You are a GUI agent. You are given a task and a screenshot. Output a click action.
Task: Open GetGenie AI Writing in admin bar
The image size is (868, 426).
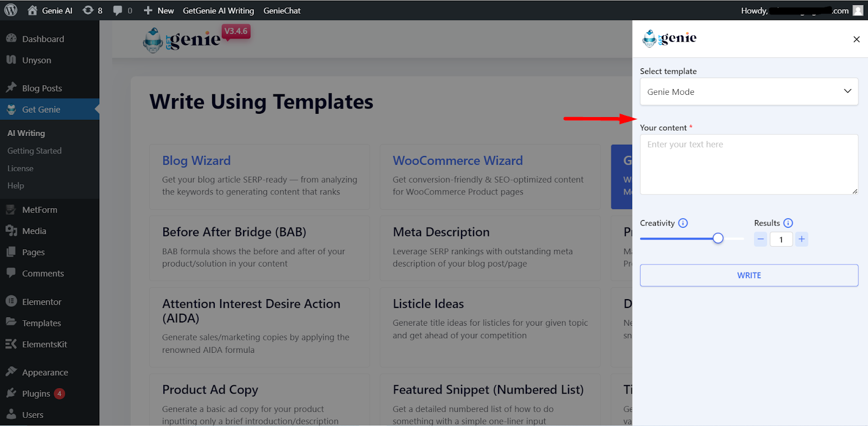coord(218,10)
